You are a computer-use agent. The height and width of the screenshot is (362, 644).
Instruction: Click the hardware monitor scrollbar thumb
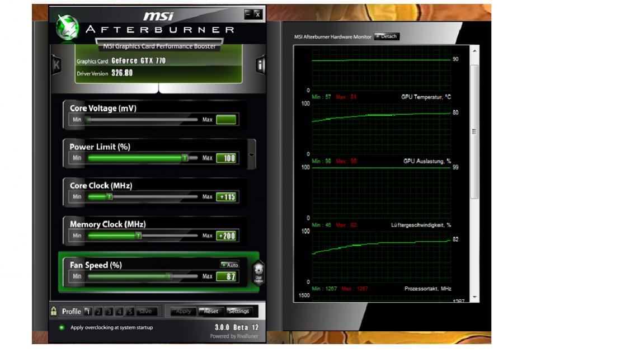[x=474, y=131]
